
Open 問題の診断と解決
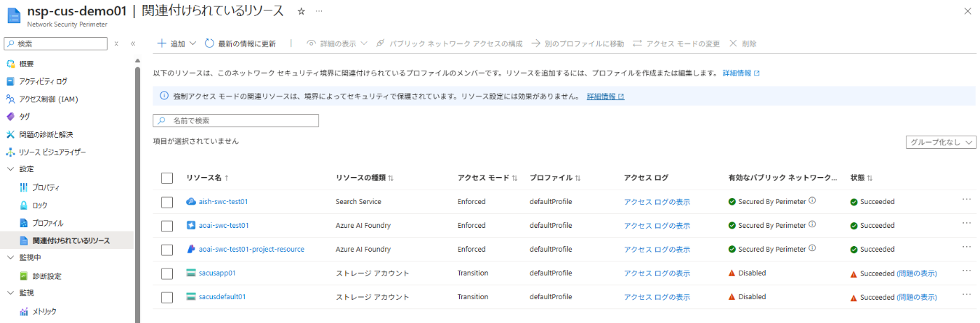point(45,134)
